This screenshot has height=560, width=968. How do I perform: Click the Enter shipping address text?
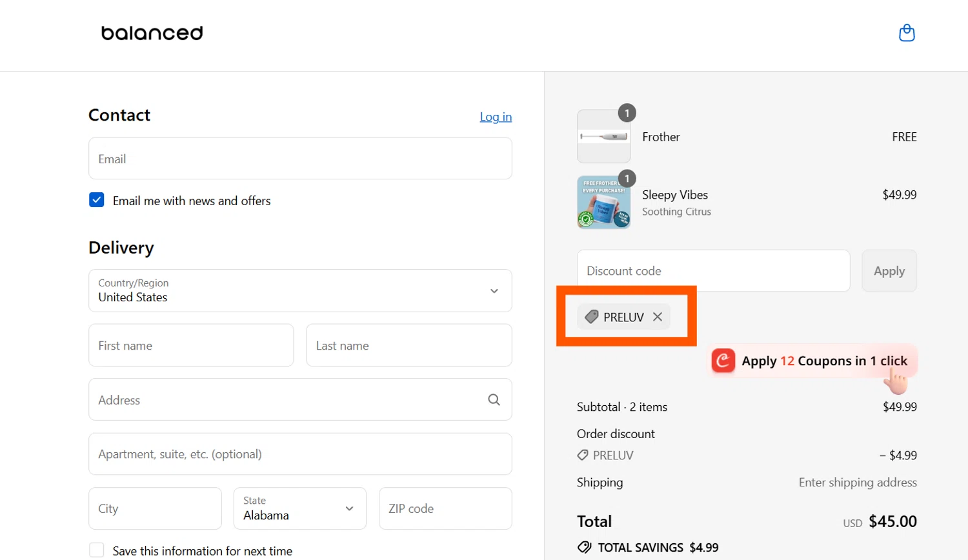858,483
